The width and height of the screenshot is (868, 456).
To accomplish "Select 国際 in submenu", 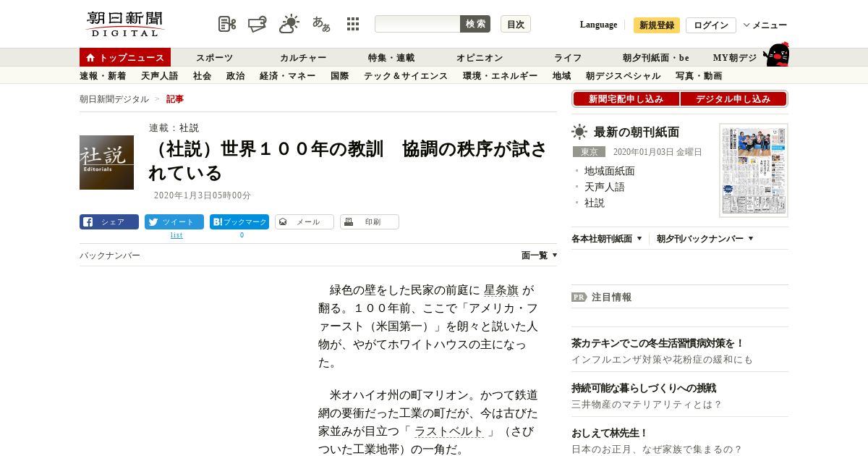I will click(x=339, y=76).
